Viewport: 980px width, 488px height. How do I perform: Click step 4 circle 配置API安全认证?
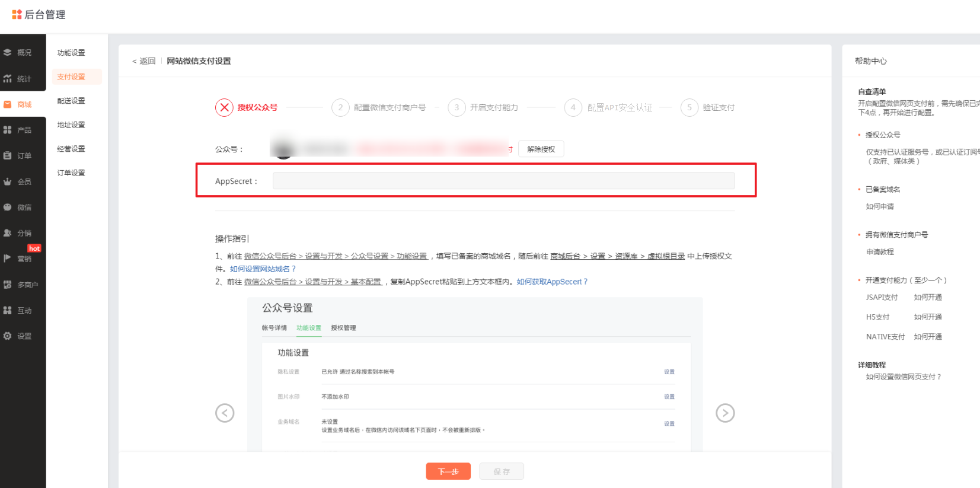[573, 107]
